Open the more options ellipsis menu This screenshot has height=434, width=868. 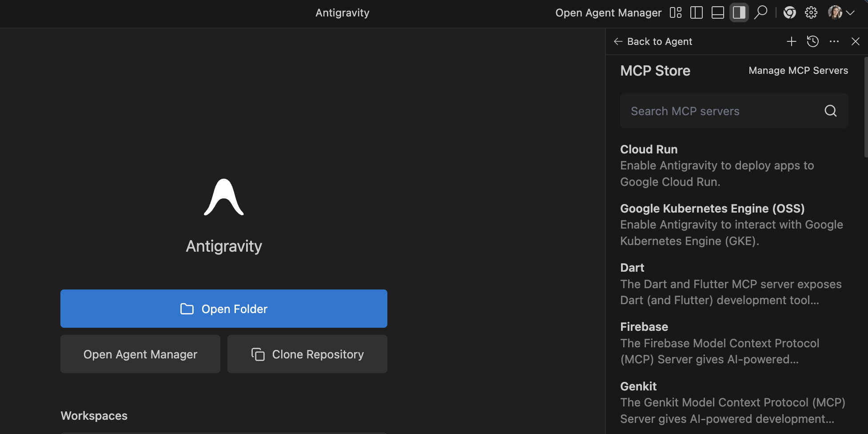point(834,41)
